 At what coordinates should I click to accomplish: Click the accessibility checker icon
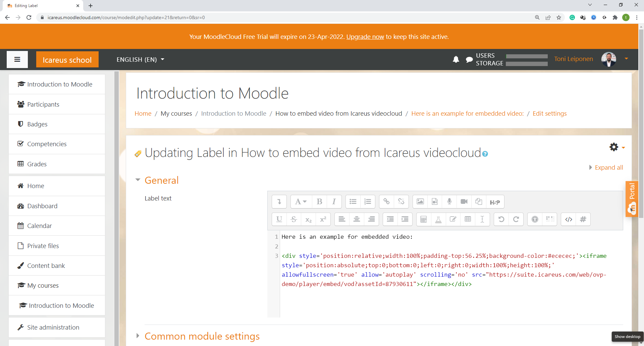[535, 219]
